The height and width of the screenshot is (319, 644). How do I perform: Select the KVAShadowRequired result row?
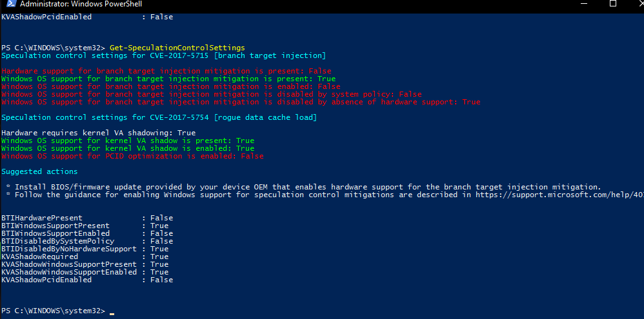coord(85,256)
